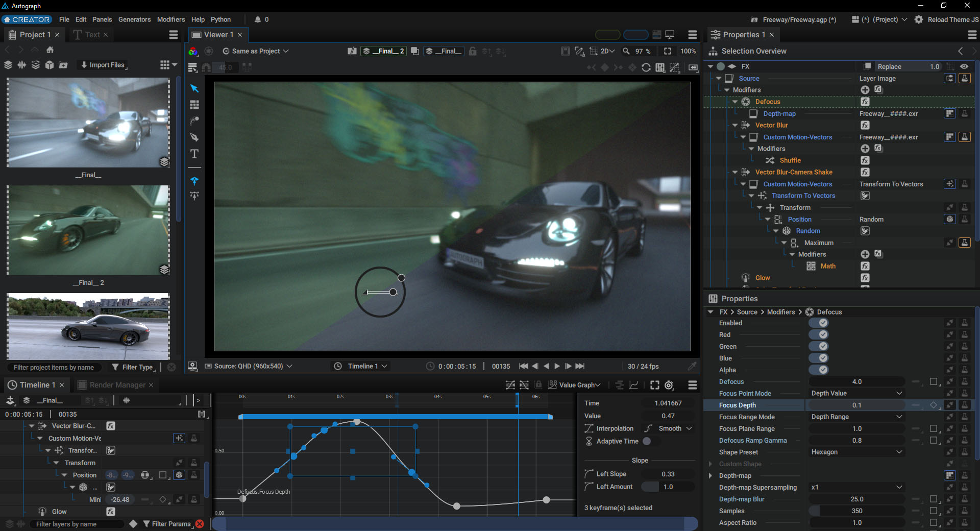
Task: Click the fit graph frame icon in timeline
Action: (654, 385)
